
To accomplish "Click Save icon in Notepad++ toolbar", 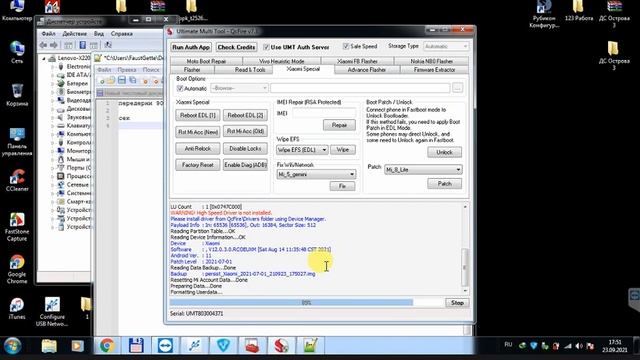I will [122, 80].
